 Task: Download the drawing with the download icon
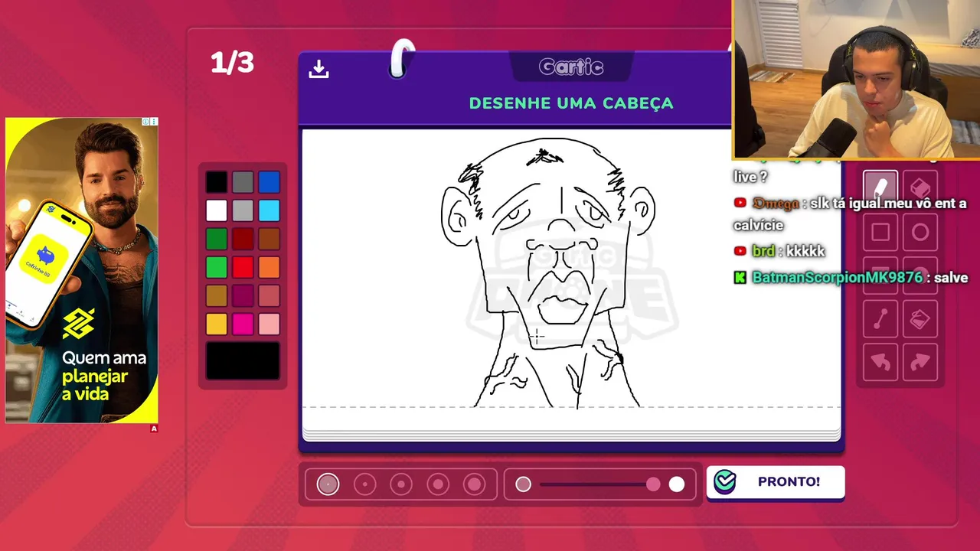point(318,69)
